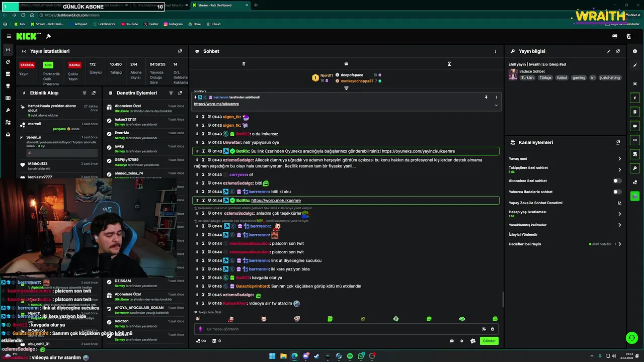Open the link icon in left sidebar

(x=8, y=62)
